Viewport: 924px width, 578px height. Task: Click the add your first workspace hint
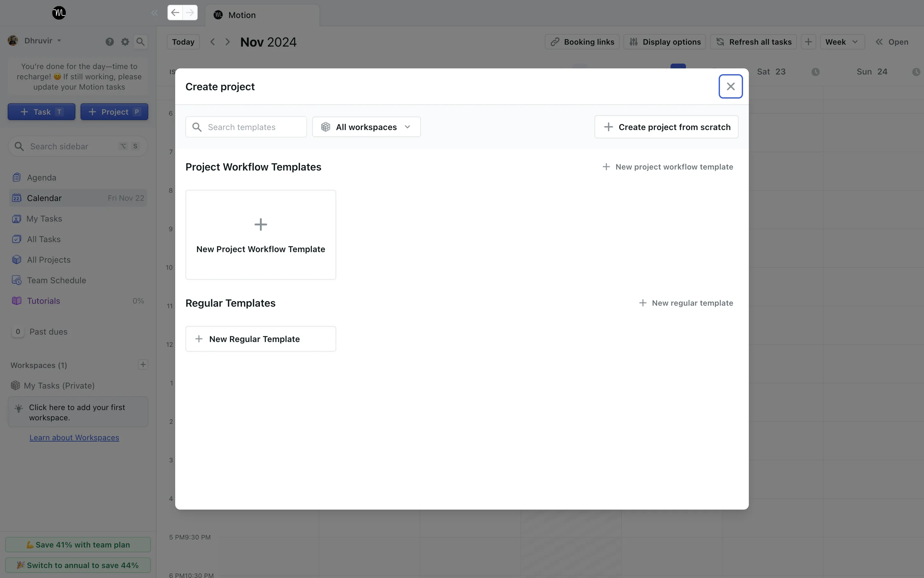(x=78, y=412)
